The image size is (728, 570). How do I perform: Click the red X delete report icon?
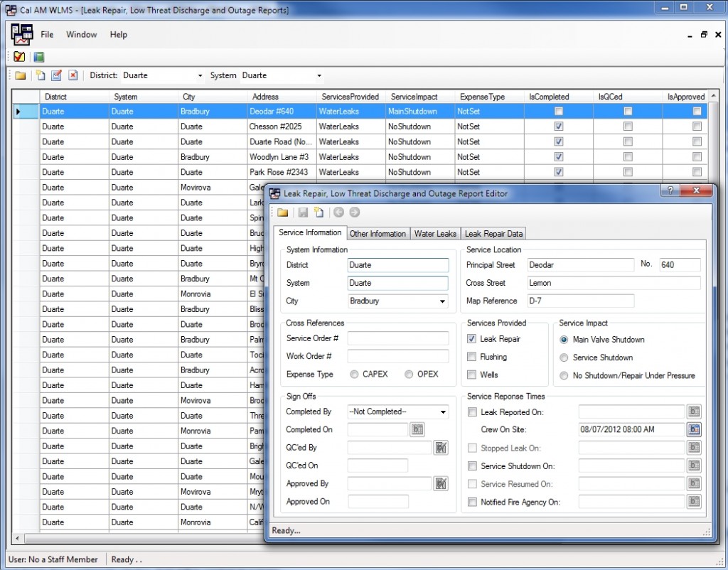[73, 75]
